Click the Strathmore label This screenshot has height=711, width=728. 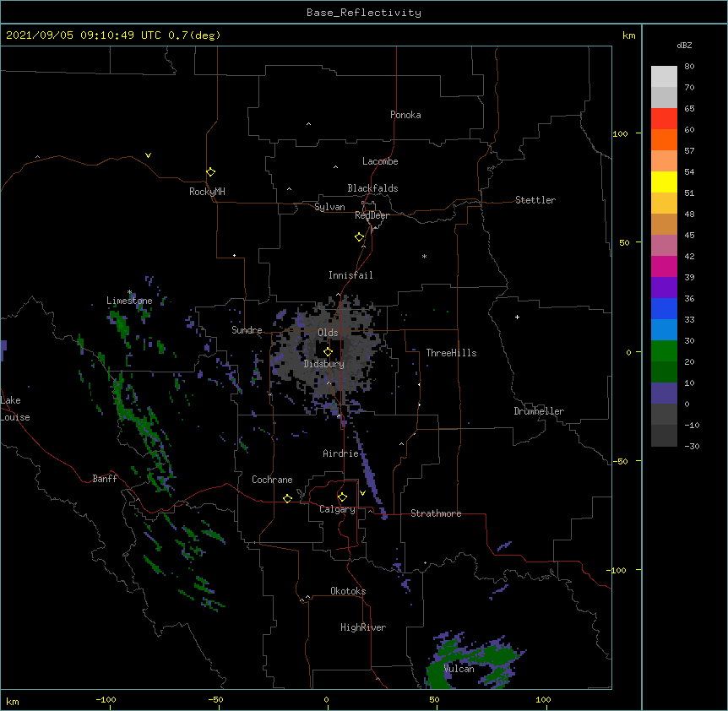pos(436,513)
